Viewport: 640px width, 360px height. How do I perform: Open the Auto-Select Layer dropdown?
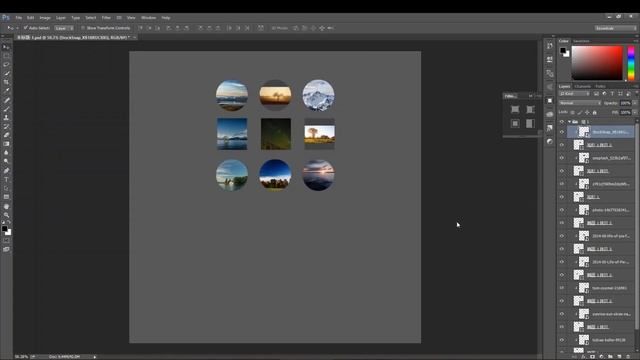tap(64, 28)
